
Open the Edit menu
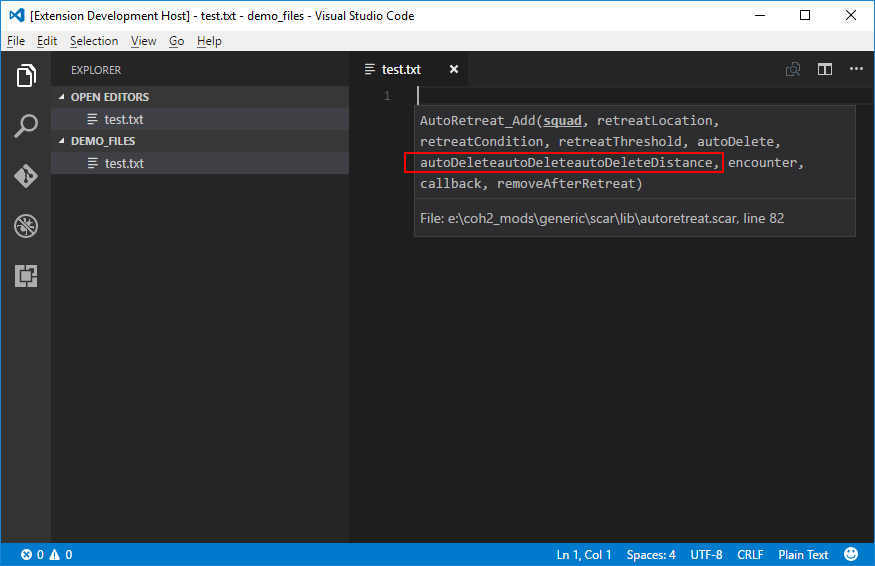[x=47, y=41]
